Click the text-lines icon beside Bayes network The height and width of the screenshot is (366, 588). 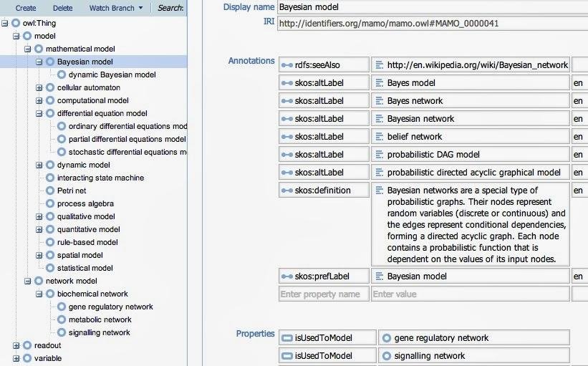pos(379,101)
